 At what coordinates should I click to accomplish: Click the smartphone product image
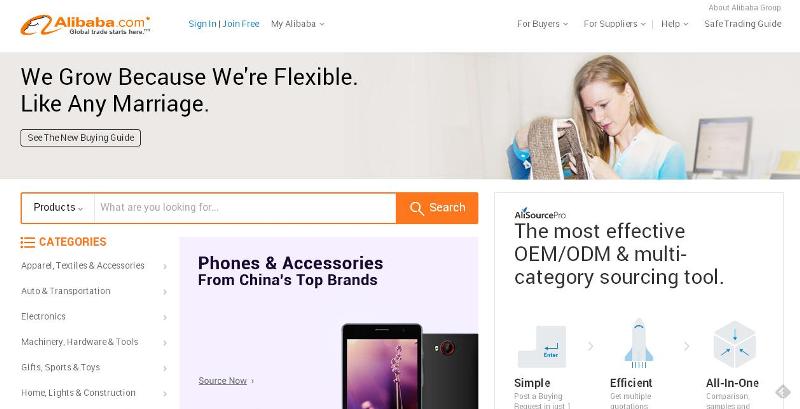tap(410, 366)
